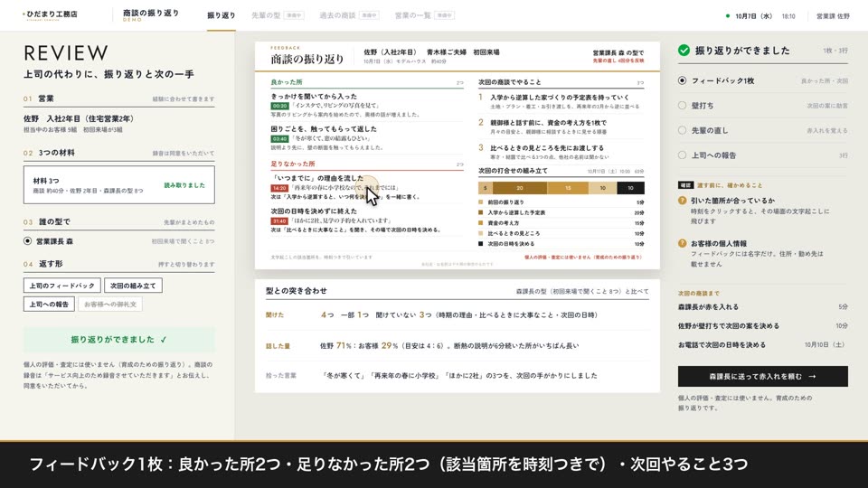868x488 pixels.
Task: Click legend swatch for 比べるときの見どころ
Action: pos(480,233)
